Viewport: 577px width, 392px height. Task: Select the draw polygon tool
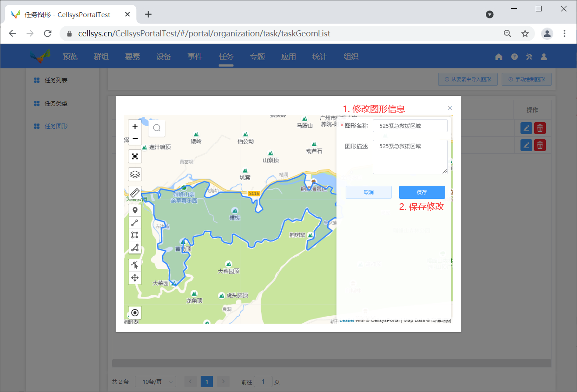click(135, 247)
